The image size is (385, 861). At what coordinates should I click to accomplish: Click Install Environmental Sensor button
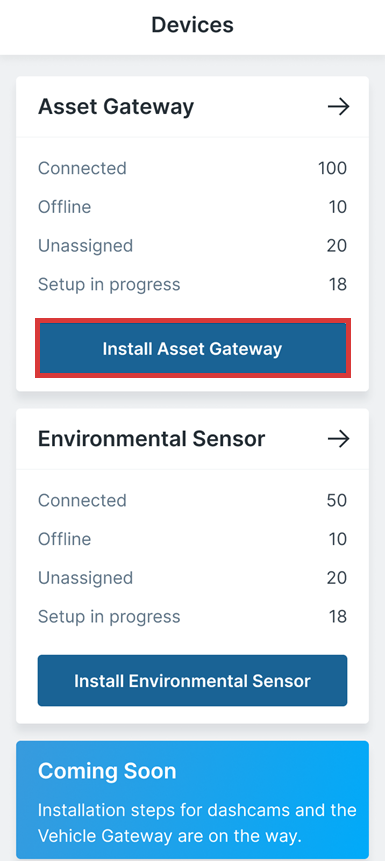click(192, 680)
